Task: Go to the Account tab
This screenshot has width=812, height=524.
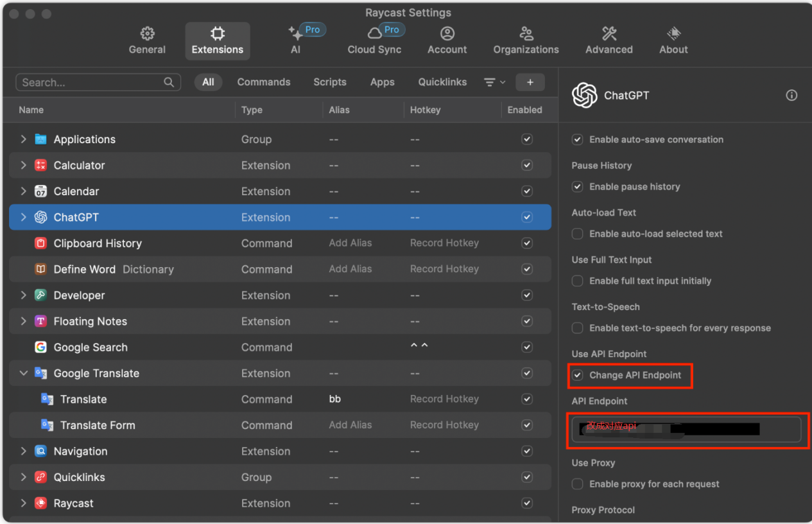Action: tap(447, 40)
